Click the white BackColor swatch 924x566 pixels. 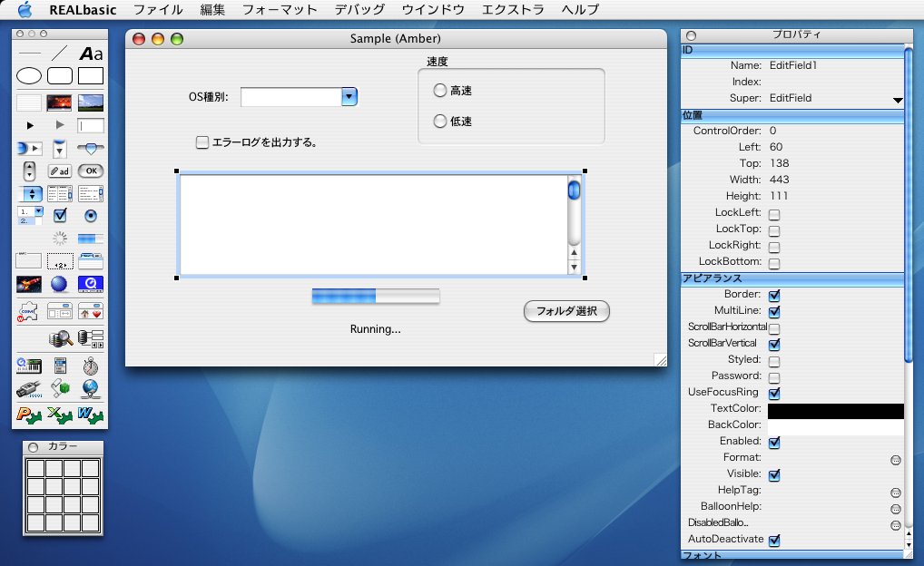point(836,427)
